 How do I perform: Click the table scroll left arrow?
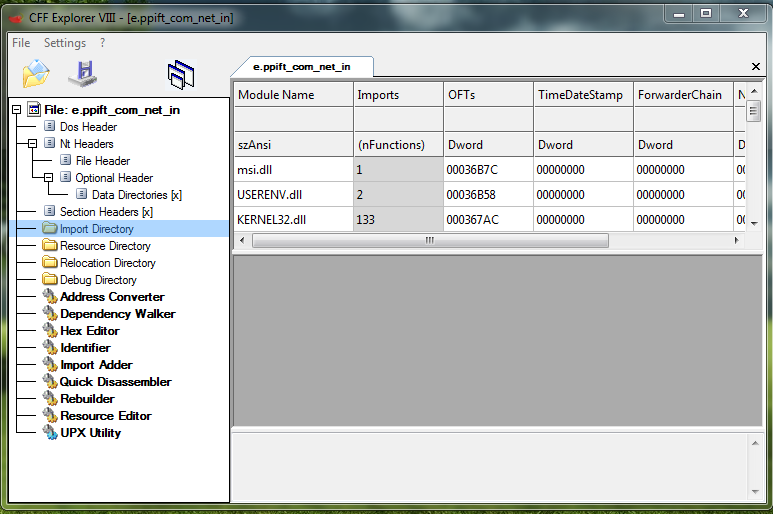point(242,240)
